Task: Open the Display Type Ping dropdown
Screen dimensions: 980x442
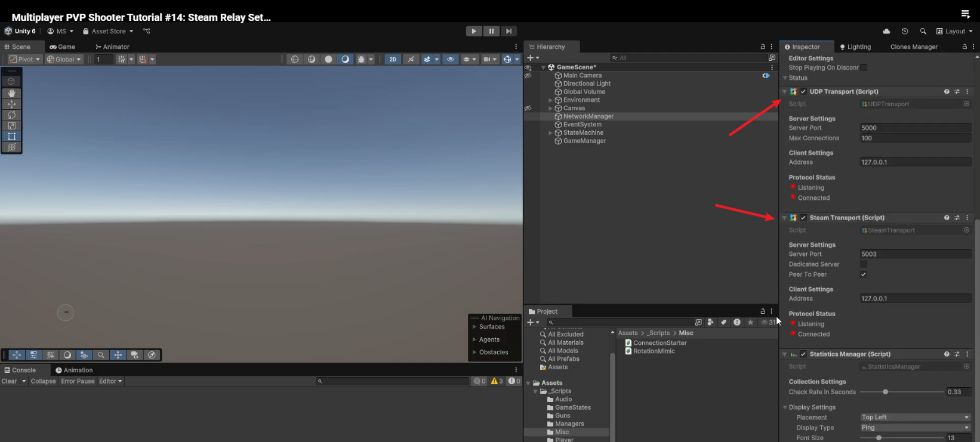Action: pos(915,428)
